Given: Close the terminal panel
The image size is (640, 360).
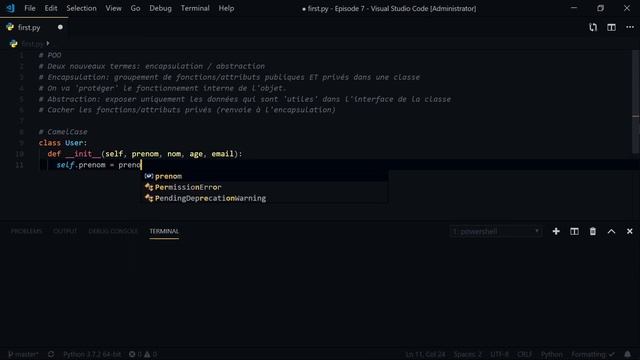Looking at the screenshot, I should pyautogui.click(x=629, y=231).
